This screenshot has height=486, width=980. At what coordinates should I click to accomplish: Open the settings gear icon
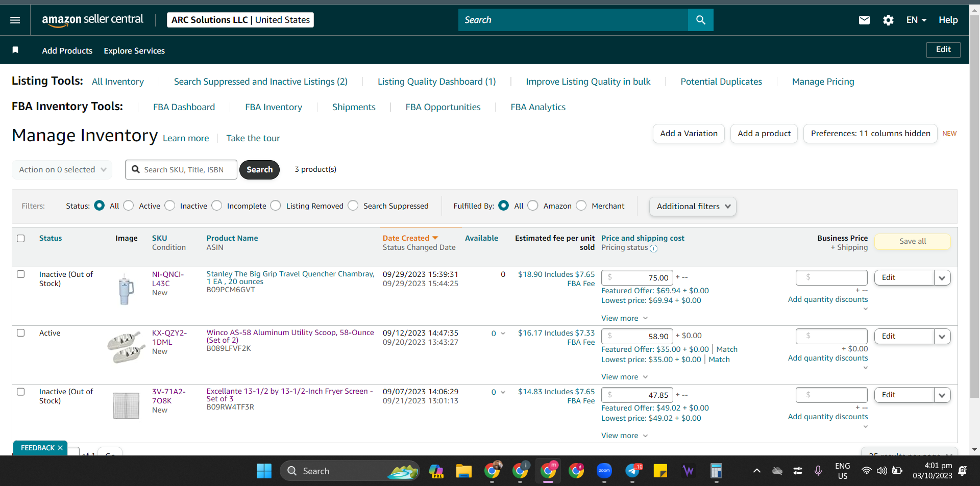888,20
